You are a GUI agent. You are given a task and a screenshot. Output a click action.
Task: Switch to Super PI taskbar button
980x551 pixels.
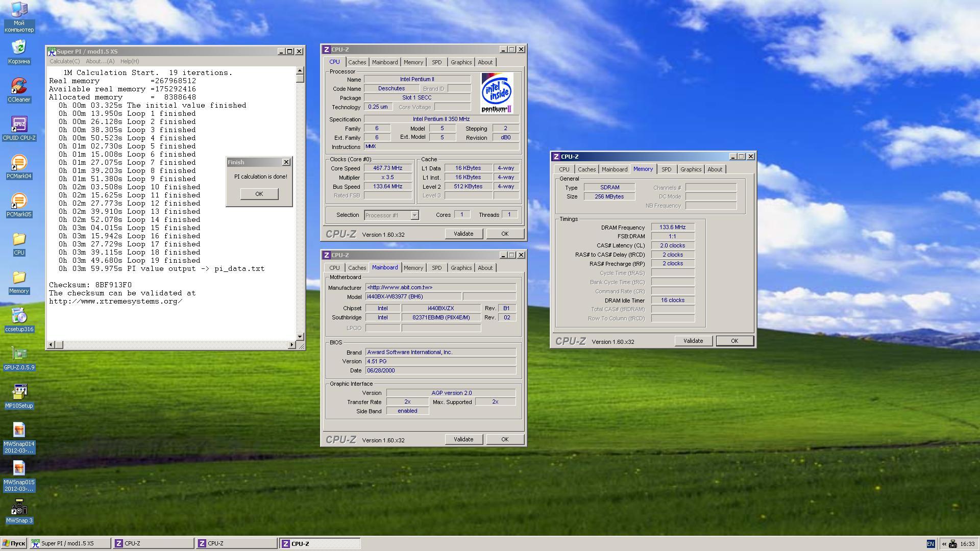(70, 543)
